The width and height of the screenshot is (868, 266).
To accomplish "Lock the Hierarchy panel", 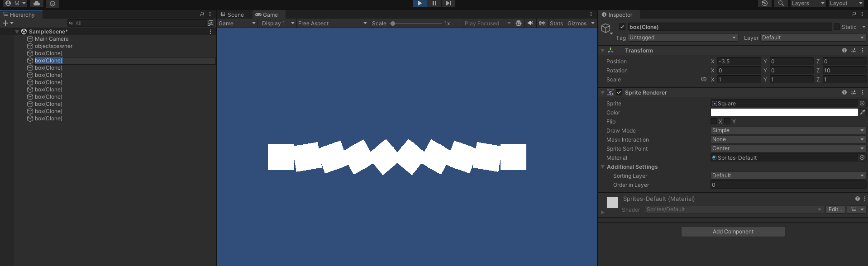I will pyautogui.click(x=202, y=14).
